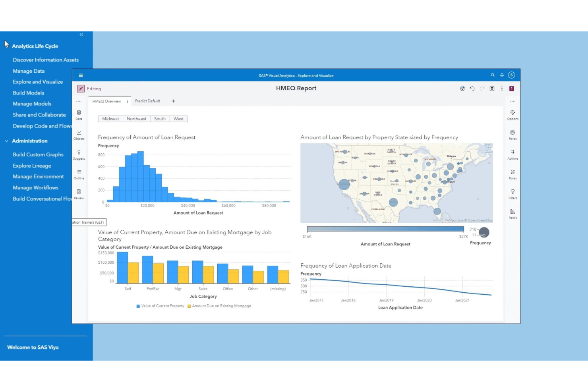Click the Amount of Loan Request gradient legend
This screenshot has height=392, width=588.
click(385, 229)
